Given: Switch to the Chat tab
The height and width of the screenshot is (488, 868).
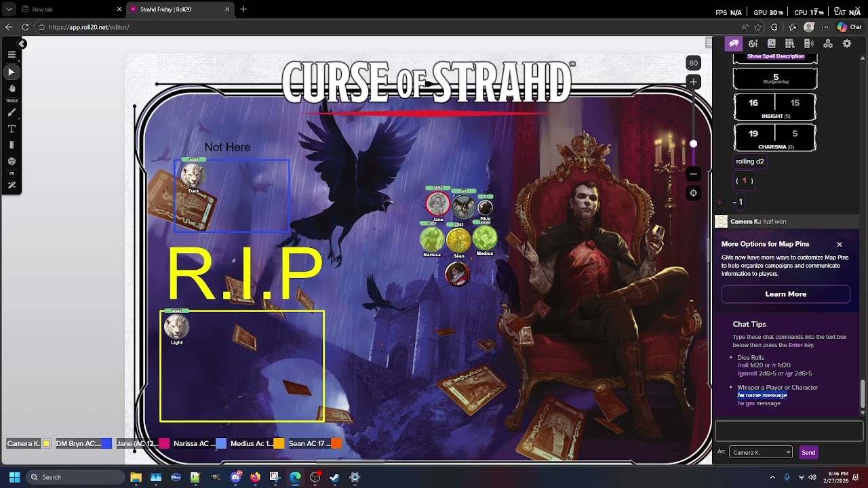Looking at the screenshot, I should click(734, 43).
